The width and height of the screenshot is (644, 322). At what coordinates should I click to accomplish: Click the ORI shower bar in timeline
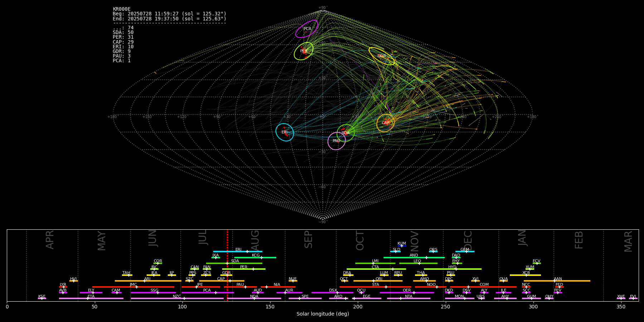point(378,281)
